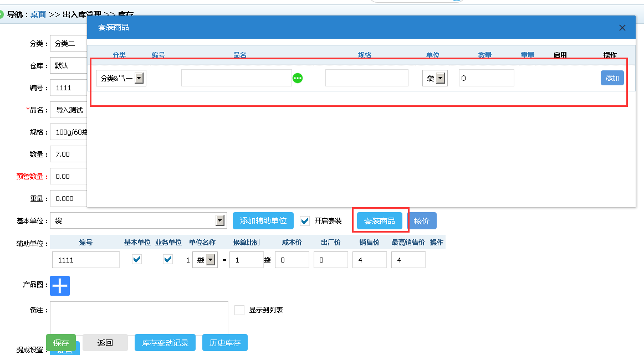Open the 分类 dropdown in the dialog

pyautogui.click(x=121, y=78)
